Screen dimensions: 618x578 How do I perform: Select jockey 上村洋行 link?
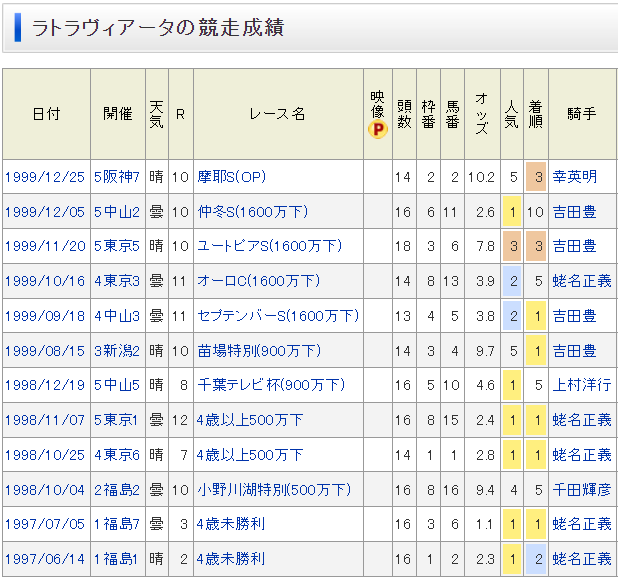point(581,385)
